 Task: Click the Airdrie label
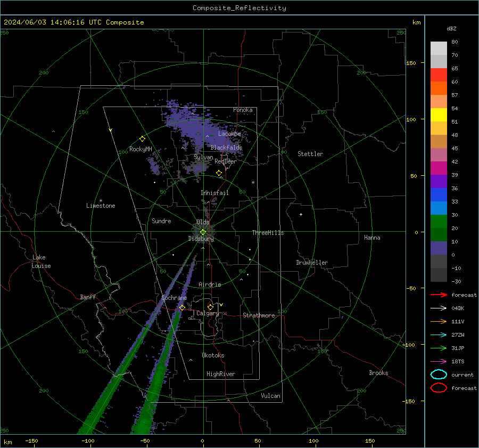click(x=210, y=284)
